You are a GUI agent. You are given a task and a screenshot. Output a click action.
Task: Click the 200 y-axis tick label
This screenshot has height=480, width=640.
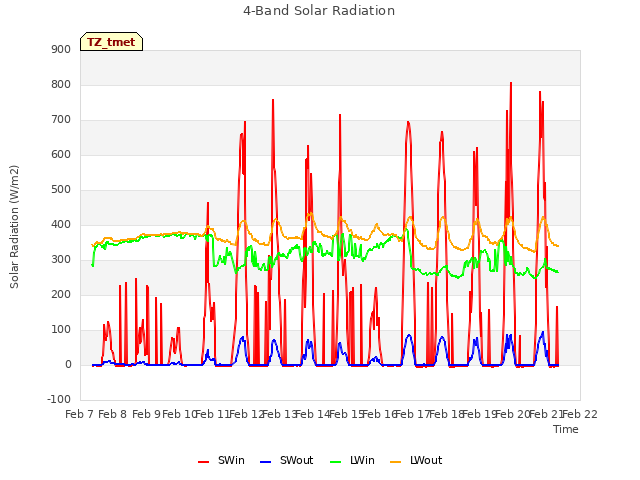click(61, 294)
